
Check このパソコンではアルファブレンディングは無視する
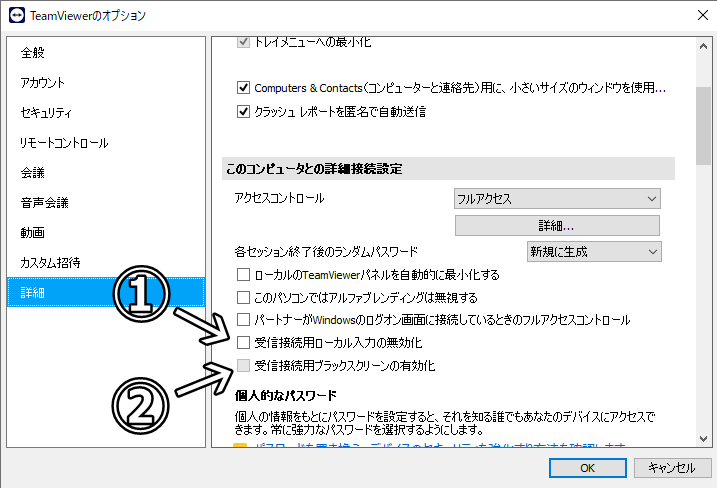tap(243, 298)
